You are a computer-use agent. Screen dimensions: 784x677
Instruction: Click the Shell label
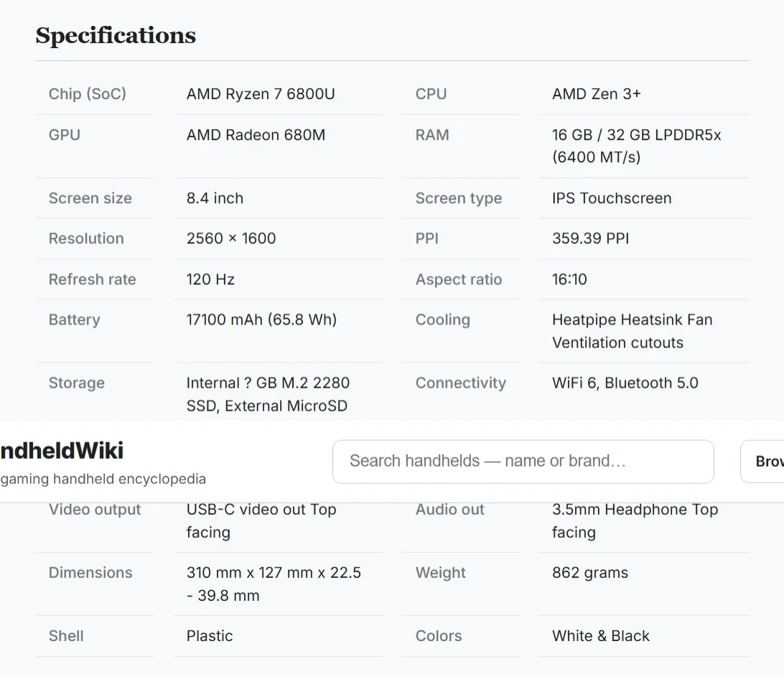[66, 636]
